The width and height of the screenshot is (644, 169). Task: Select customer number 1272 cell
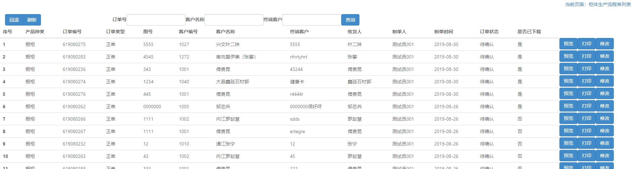(184, 57)
